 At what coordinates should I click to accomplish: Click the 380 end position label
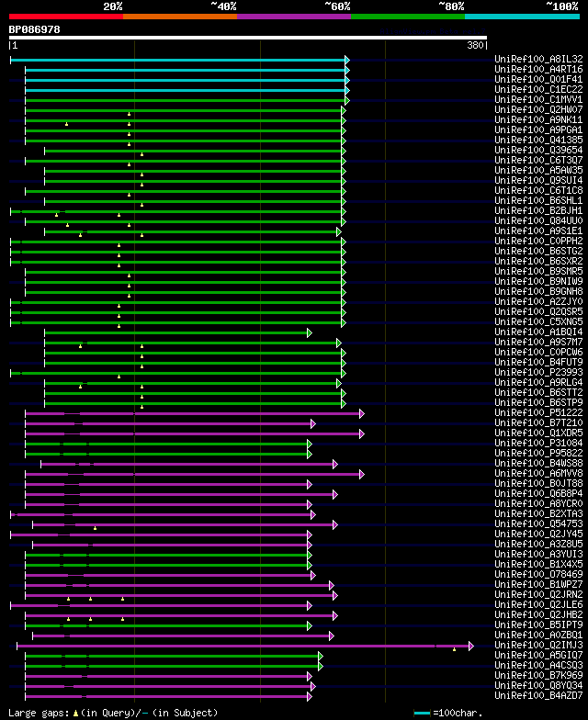click(x=476, y=45)
